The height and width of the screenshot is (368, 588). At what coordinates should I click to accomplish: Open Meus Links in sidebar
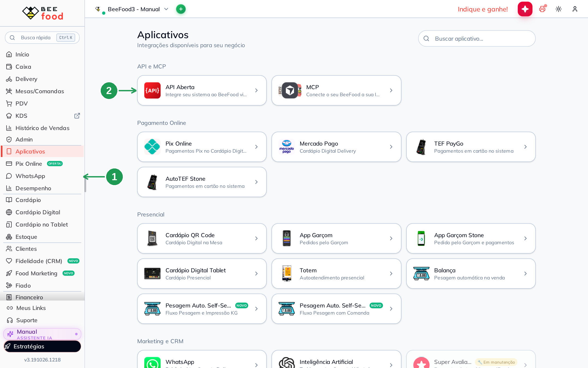click(x=42, y=308)
